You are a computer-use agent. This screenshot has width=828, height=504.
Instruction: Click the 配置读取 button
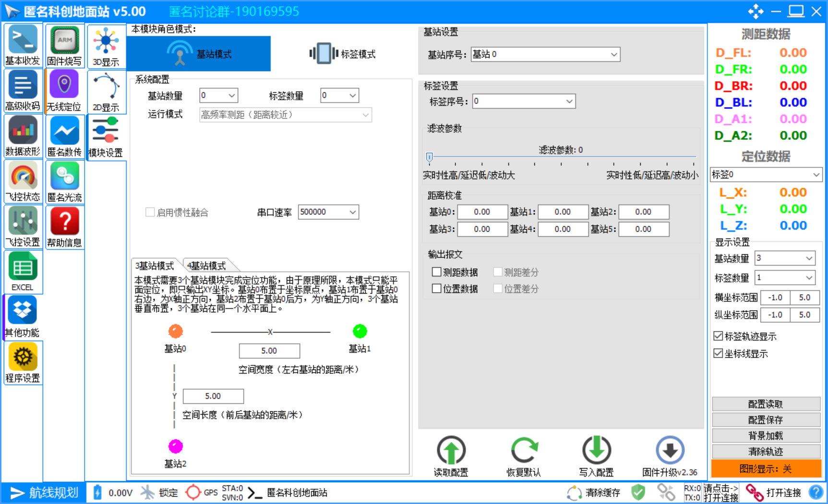(766, 404)
